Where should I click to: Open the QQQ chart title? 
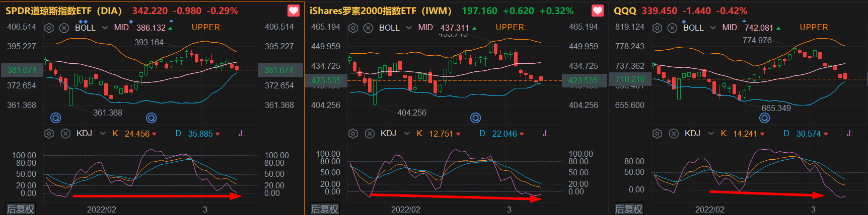(x=625, y=11)
